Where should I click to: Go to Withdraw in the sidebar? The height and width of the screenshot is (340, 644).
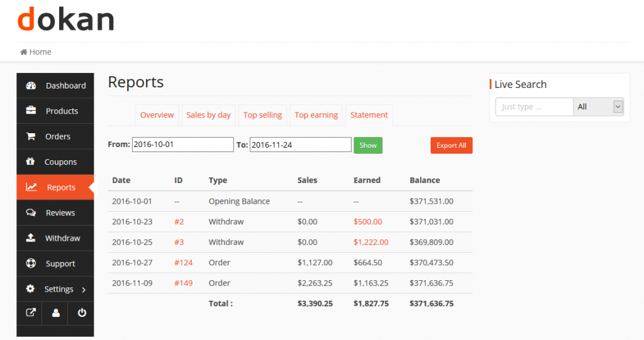55,238
